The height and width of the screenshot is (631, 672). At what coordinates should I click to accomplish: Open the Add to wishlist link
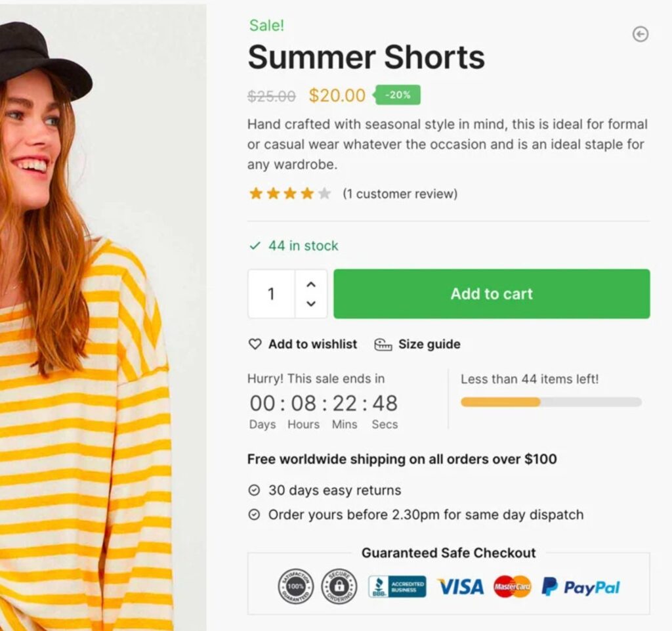[312, 344]
